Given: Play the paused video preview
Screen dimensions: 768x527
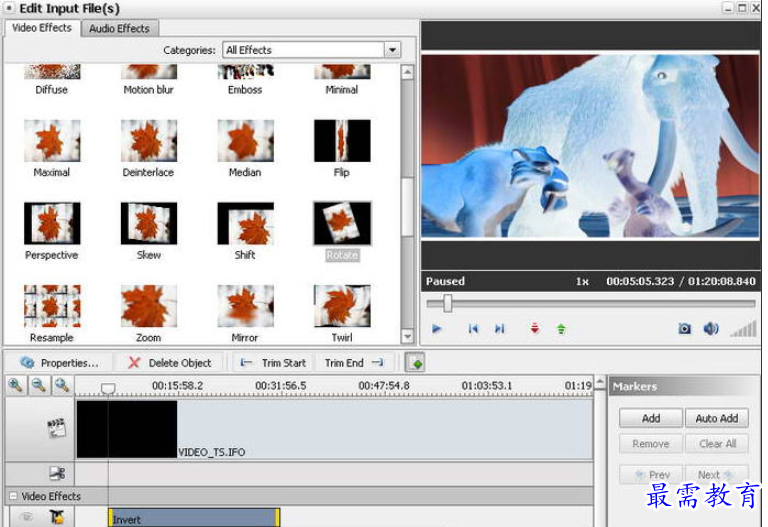Looking at the screenshot, I should pyautogui.click(x=437, y=329).
